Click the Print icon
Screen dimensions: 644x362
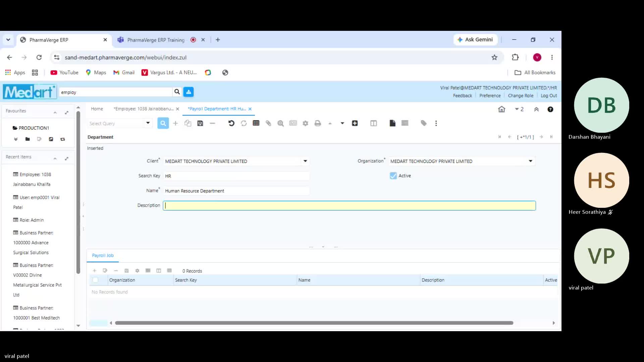pyautogui.click(x=318, y=123)
